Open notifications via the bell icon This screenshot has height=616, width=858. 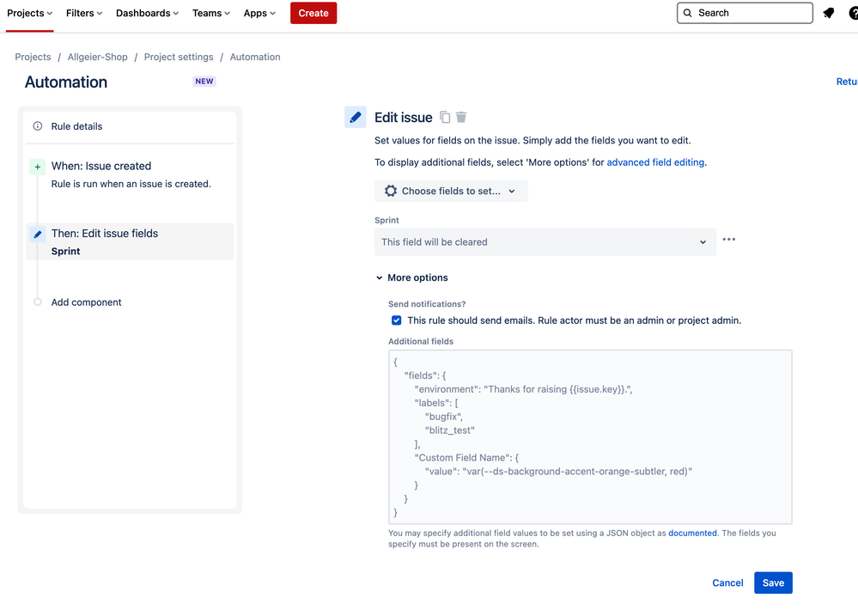point(828,13)
